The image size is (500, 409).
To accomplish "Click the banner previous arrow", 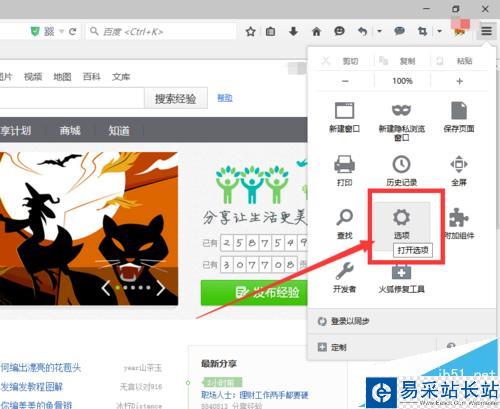I will coord(106,288).
